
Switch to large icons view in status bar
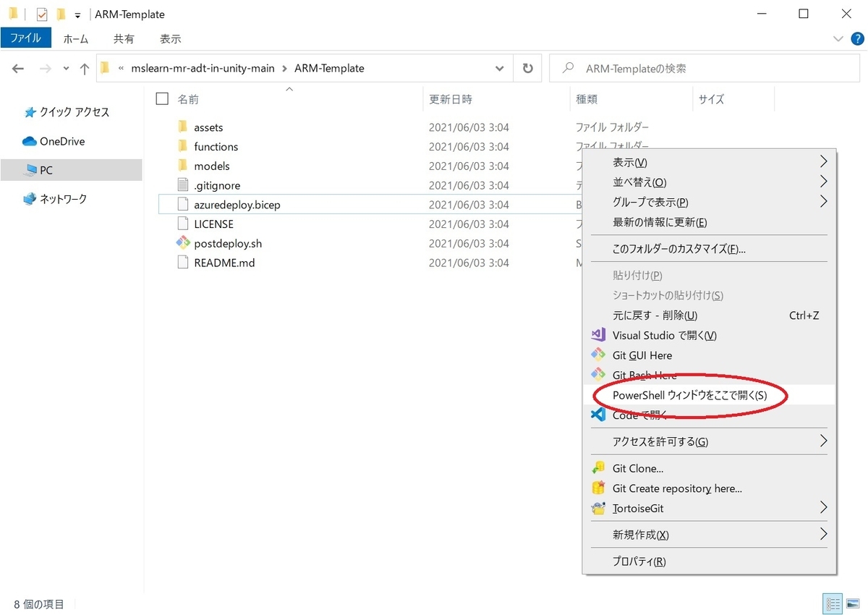[x=852, y=603]
